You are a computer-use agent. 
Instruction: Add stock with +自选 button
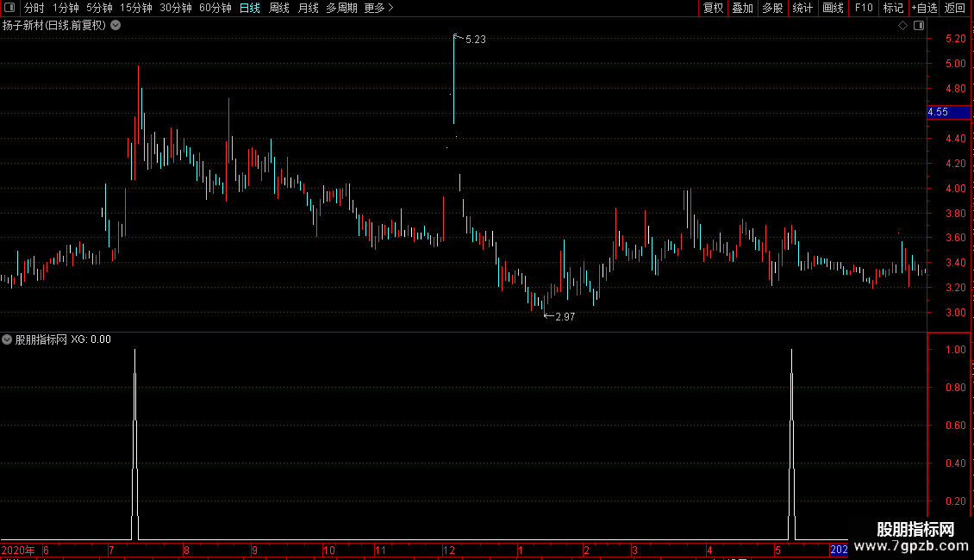coord(924,8)
